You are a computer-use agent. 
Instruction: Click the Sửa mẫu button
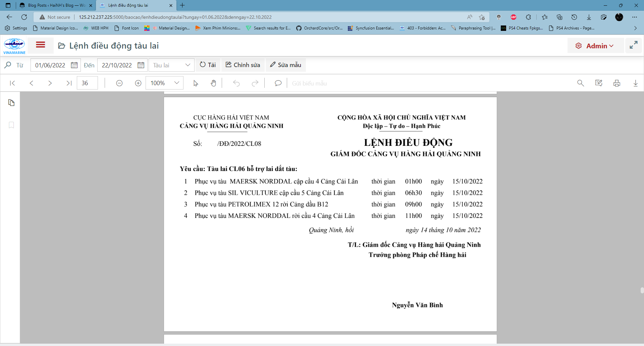[x=286, y=65]
